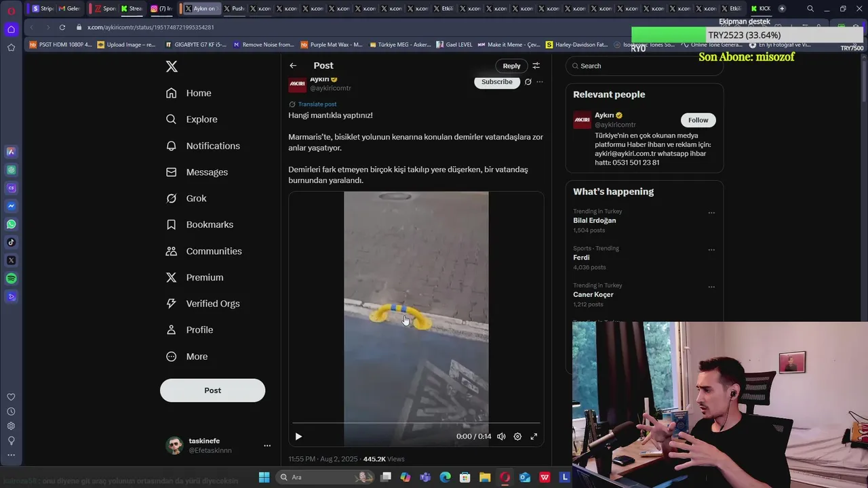Follow Aykırı in Relevant people

pos(698,120)
